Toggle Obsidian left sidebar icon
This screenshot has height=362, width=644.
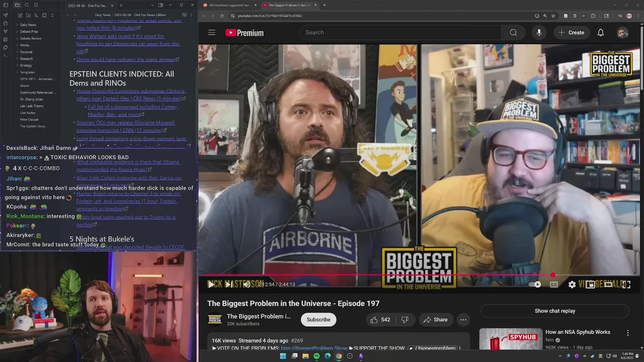6,5
